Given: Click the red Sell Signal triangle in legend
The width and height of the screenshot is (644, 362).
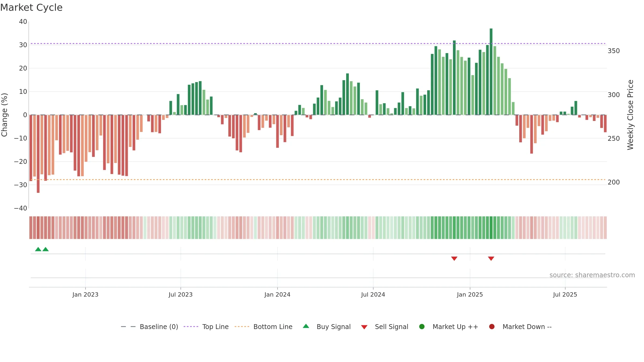Looking at the screenshot, I should [x=364, y=327].
